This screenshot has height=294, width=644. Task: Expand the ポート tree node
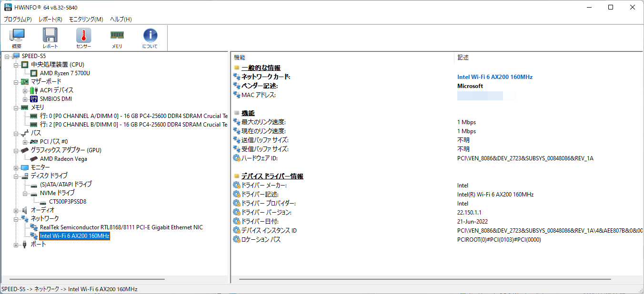[x=16, y=245]
